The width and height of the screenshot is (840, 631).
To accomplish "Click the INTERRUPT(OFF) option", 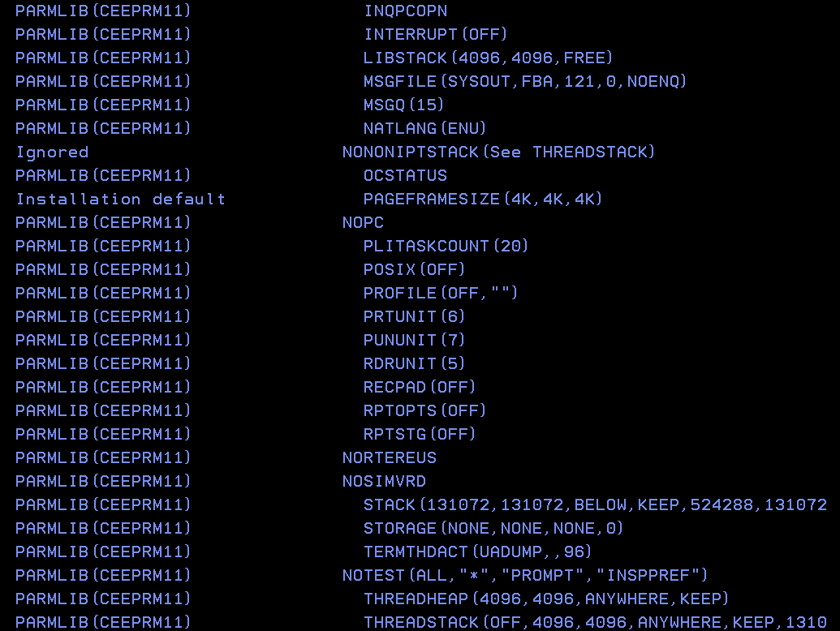I will [435, 35].
